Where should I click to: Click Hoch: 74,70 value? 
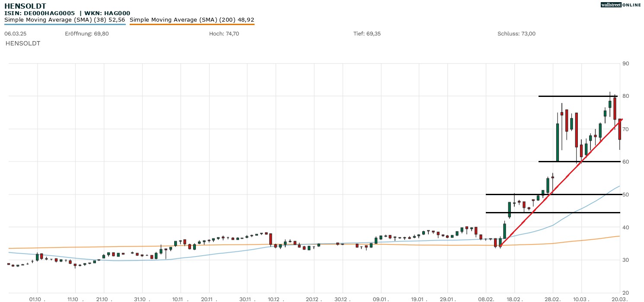pos(224,34)
